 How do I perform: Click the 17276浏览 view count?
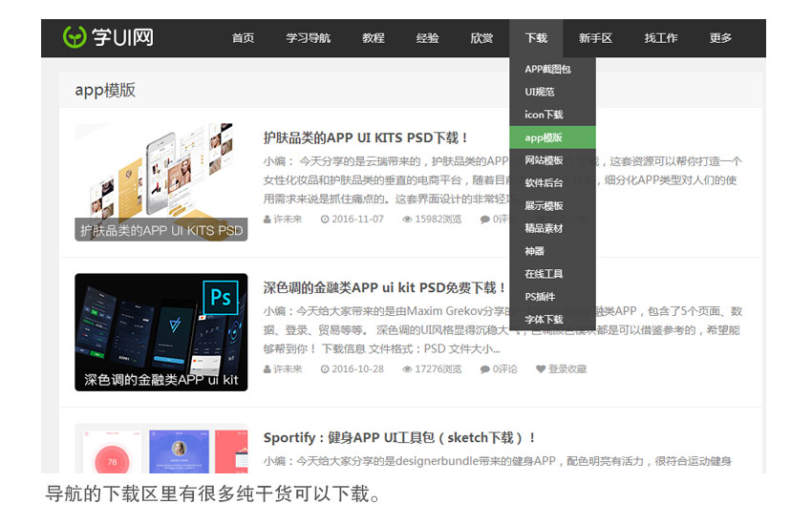[438, 368]
